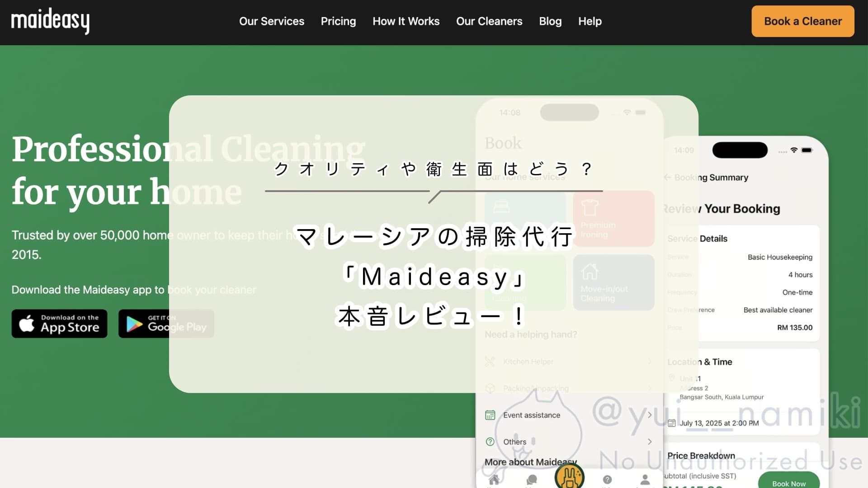Open the Event assistance row
This screenshot has height=488, width=868.
569,415
